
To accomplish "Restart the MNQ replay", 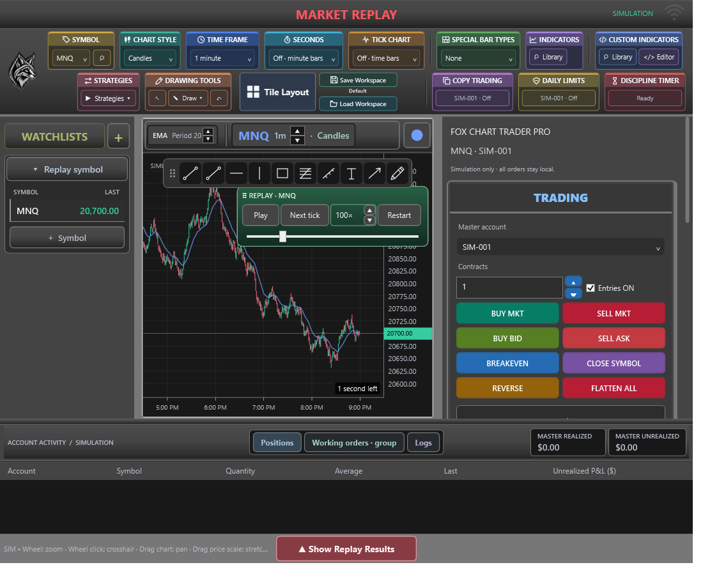I will click(x=399, y=215).
